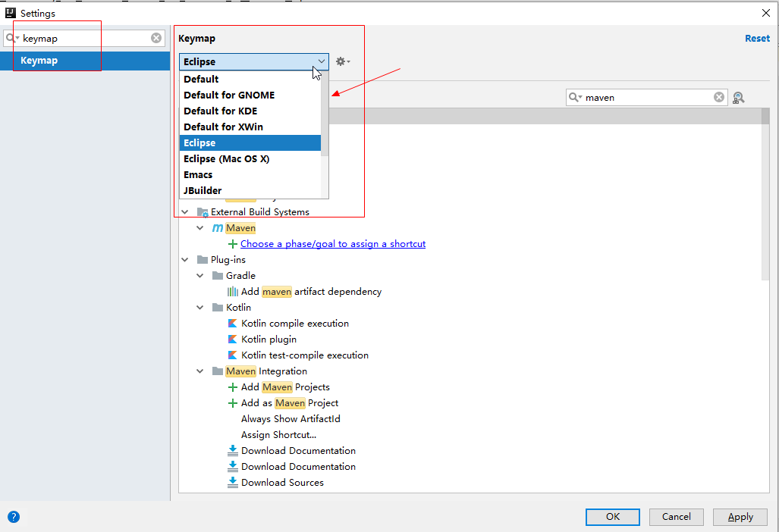Select Eclipse (Mac OS X) keymap
The image size is (779, 532).
(x=250, y=159)
